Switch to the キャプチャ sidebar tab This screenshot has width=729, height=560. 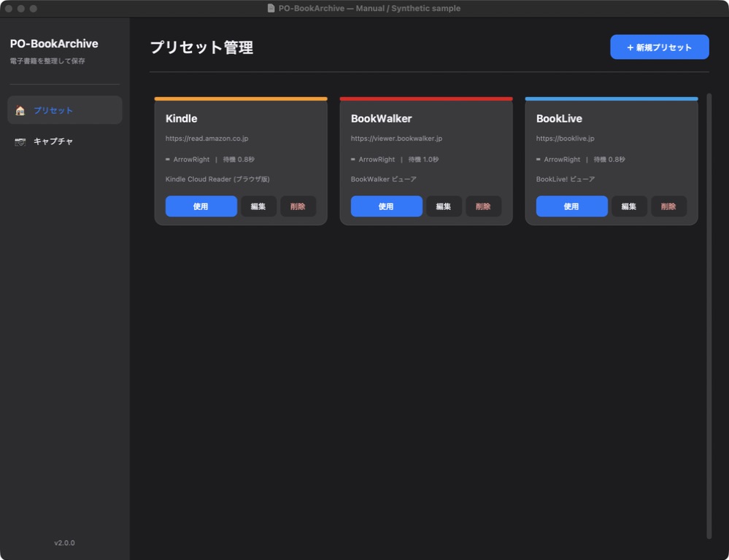tap(65, 141)
